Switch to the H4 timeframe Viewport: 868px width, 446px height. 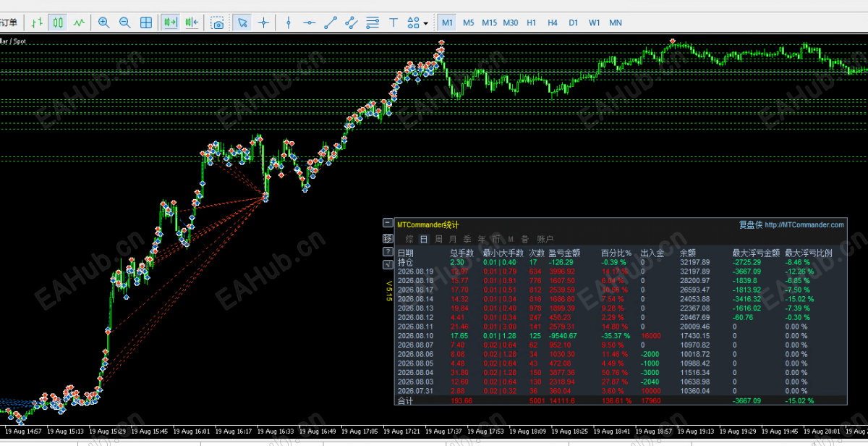[553, 22]
